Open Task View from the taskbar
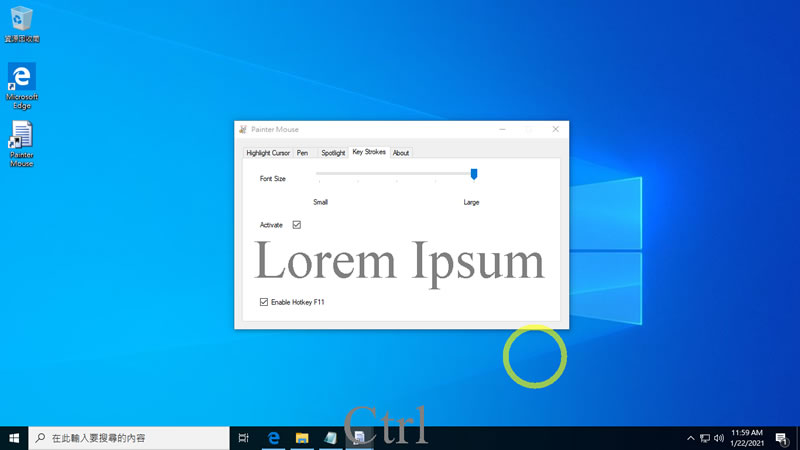Viewport: 800px width, 450px height. point(243,438)
